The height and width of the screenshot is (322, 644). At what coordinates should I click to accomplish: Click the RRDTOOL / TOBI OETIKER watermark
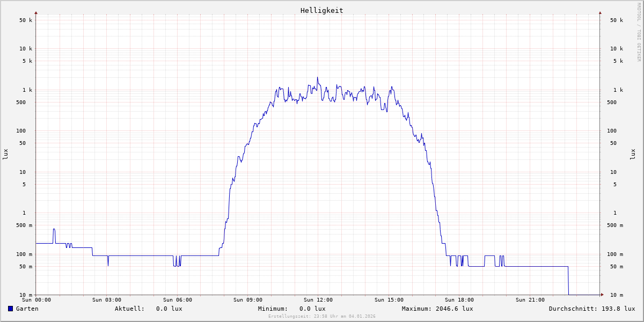[x=639, y=32]
